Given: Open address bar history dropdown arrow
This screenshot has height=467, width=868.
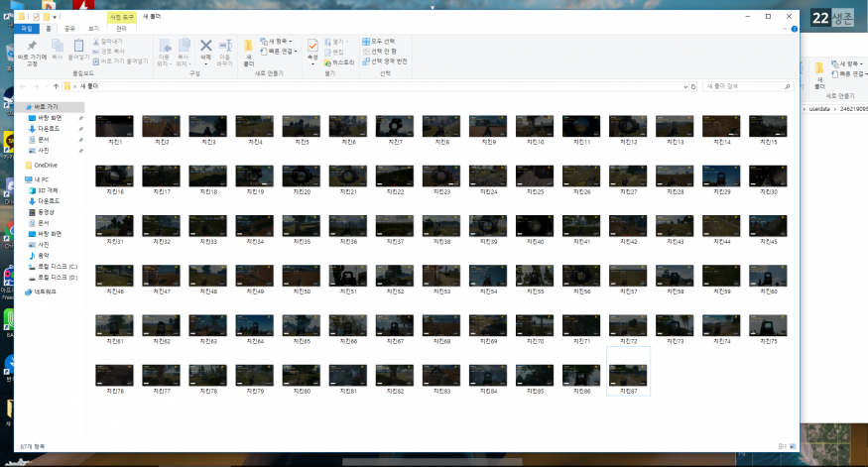Looking at the screenshot, I should coord(683,86).
